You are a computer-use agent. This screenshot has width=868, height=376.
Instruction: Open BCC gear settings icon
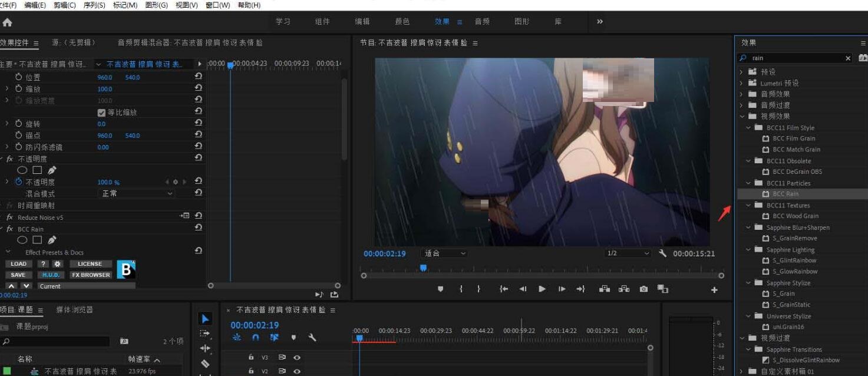57,264
